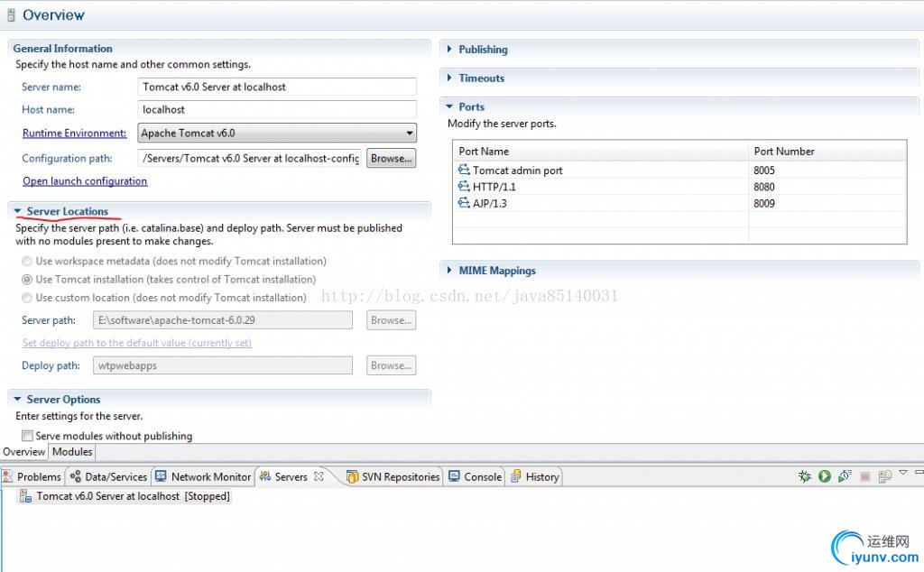Select the AJP/1.3 port name
This screenshot has height=572, width=924.
tap(490, 203)
